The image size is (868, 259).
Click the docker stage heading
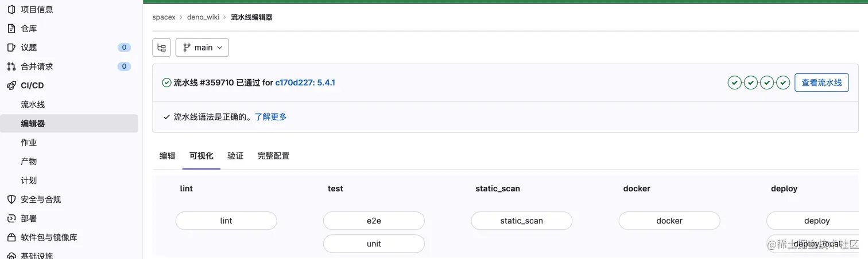tap(637, 189)
